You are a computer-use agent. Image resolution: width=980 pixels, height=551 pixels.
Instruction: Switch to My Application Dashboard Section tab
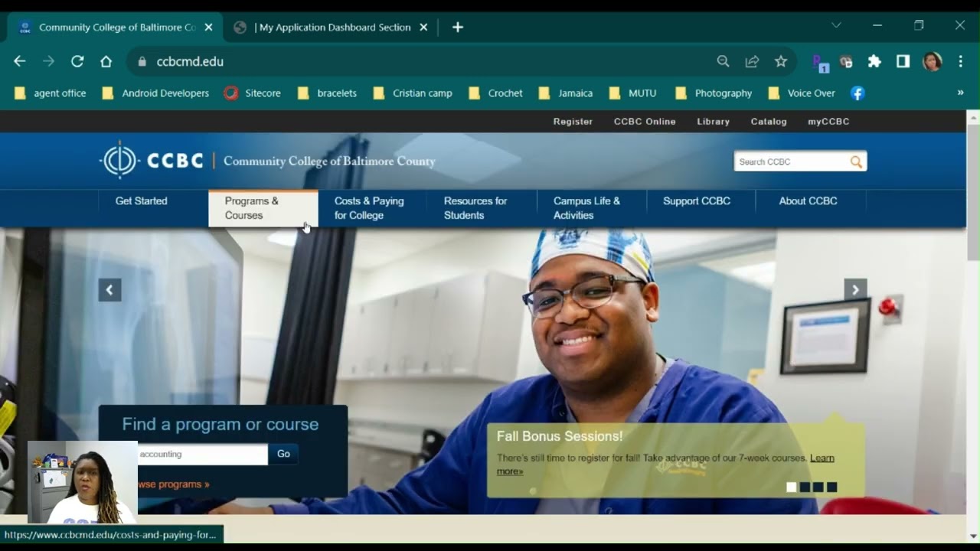click(334, 27)
